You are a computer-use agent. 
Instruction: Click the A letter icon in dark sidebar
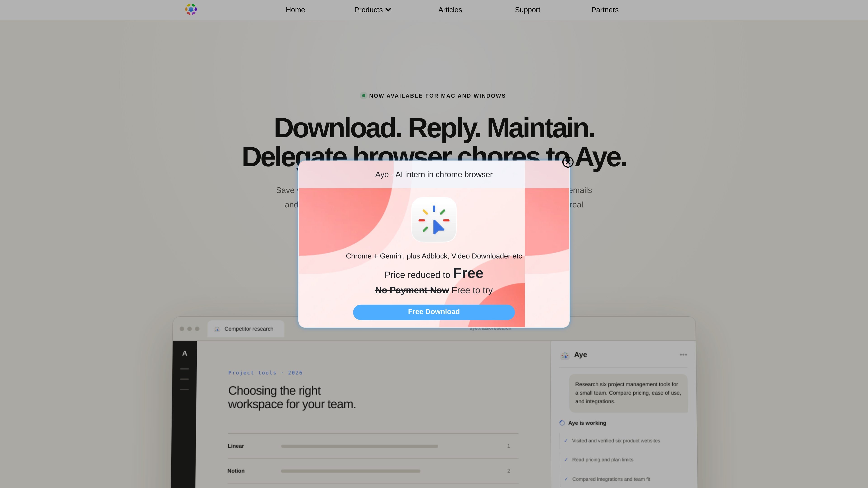click(x=185, y=353)
